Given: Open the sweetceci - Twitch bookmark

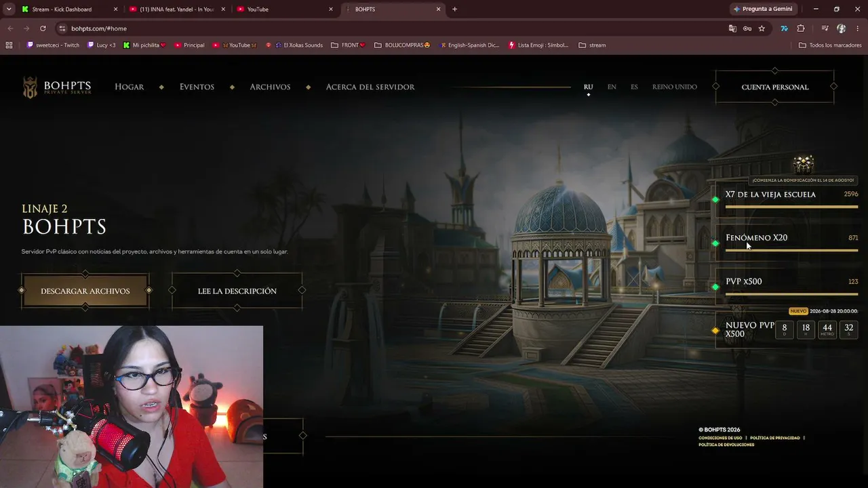Looking at the screenshot, I should click(x=53, y=45).
